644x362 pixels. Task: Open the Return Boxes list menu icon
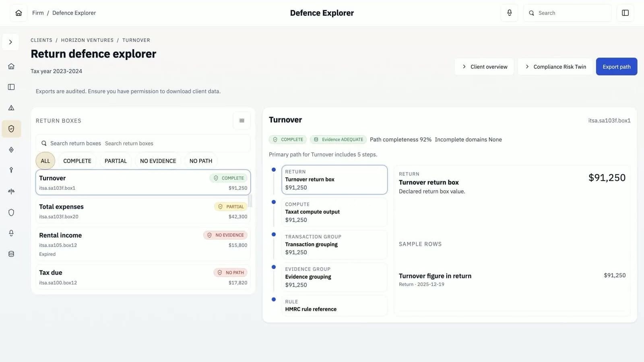(242, 121)
